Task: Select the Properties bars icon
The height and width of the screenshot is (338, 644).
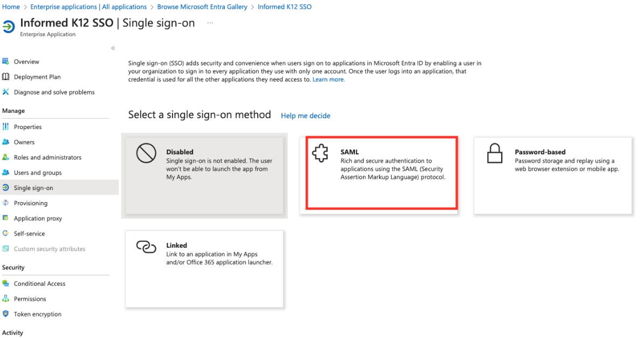Action: tap(6, 127)
